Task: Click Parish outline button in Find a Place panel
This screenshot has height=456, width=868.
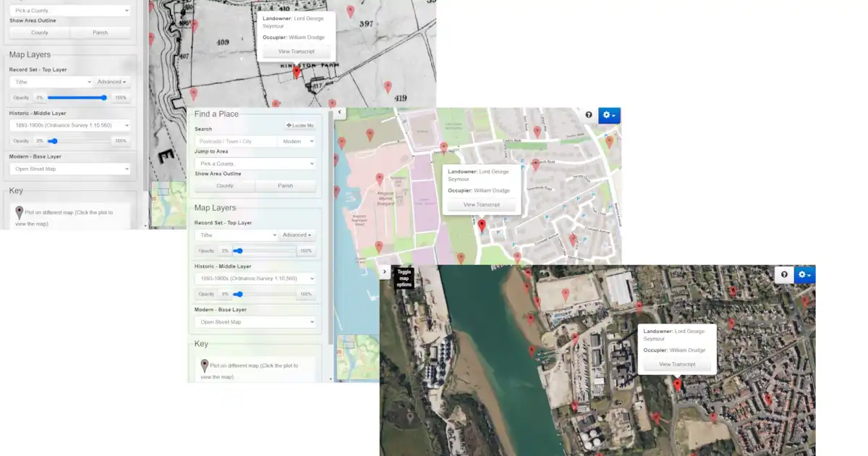Action: (x=286, y=185)
